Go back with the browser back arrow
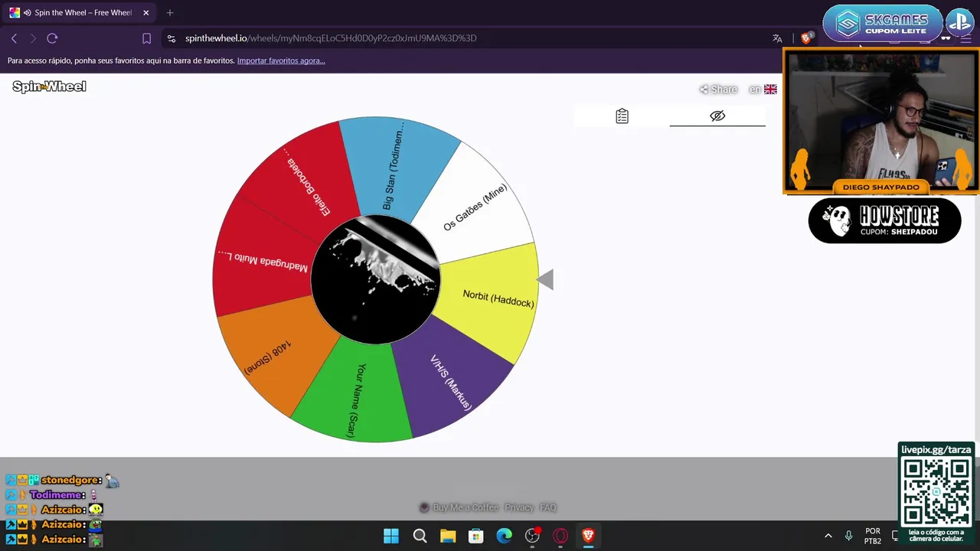 click(14, 38)
